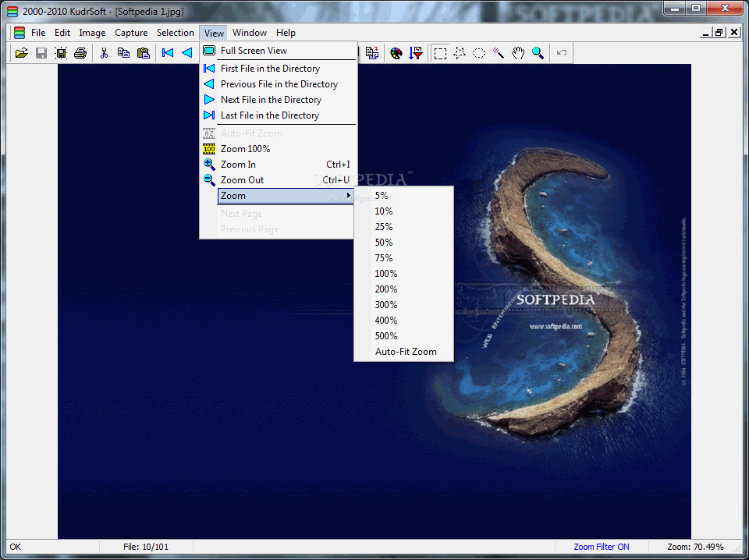This screenshot has height=560, width=749.
Task: Choose Full Screen View
Action: click(x=279, y=51)
